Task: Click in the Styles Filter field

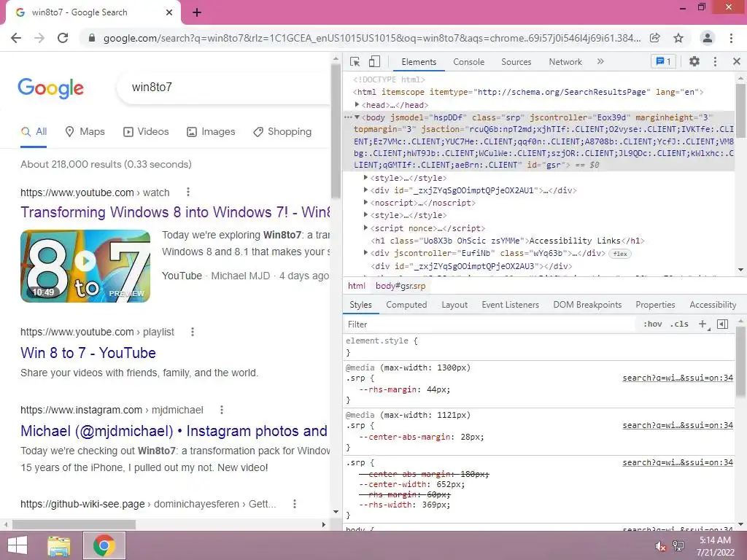Action: [x=491, y=324]
